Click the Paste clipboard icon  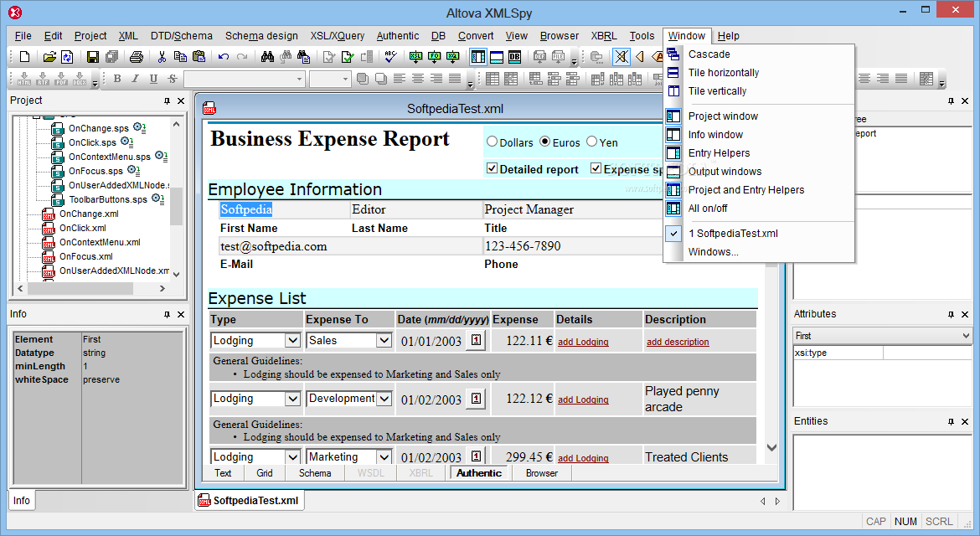[199, 57]
